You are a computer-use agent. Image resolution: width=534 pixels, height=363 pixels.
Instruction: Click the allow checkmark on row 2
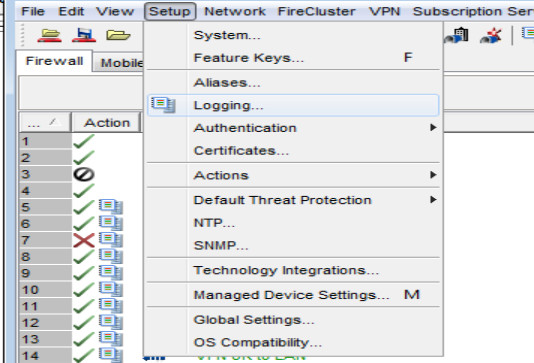84,157
